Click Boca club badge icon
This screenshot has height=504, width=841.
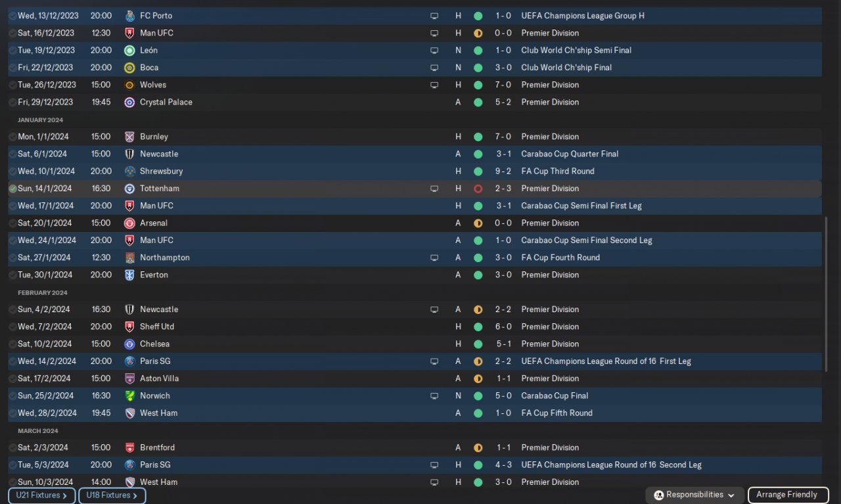tap(129, 68)
